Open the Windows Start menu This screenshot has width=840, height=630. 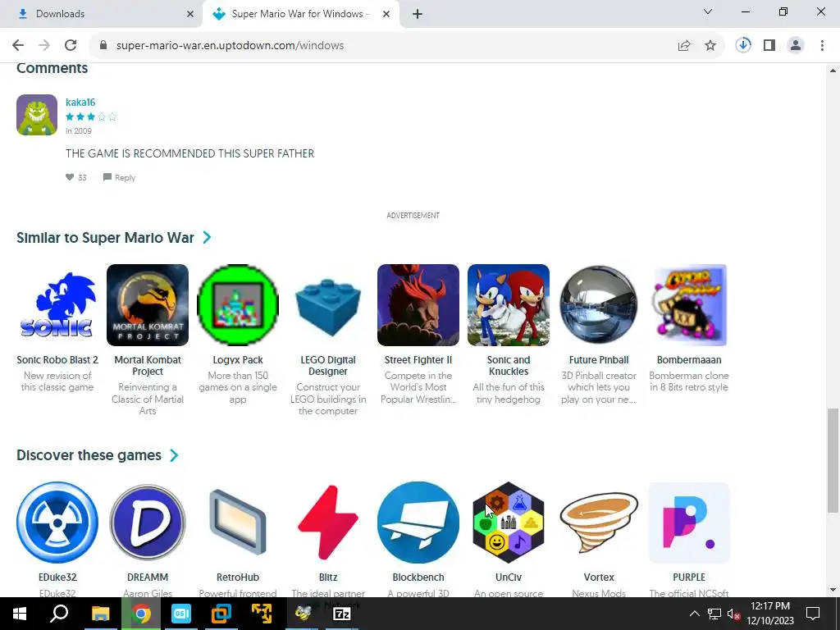20,614
